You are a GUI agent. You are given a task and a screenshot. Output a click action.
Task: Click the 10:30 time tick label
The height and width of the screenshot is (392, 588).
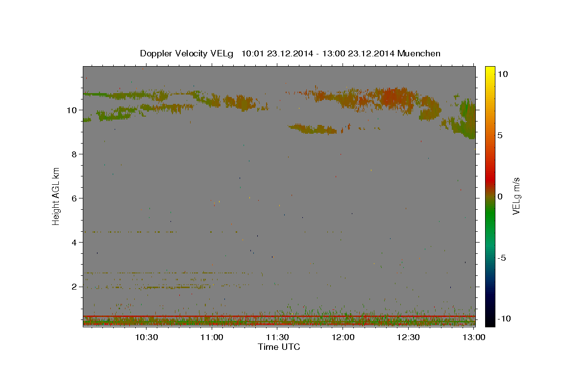[147, 337]
